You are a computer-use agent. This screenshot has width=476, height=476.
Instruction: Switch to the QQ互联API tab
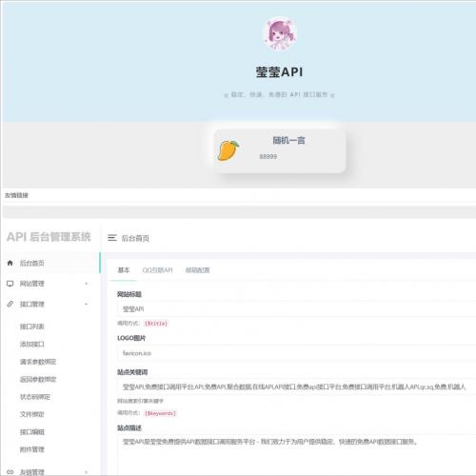coord(157,270)
